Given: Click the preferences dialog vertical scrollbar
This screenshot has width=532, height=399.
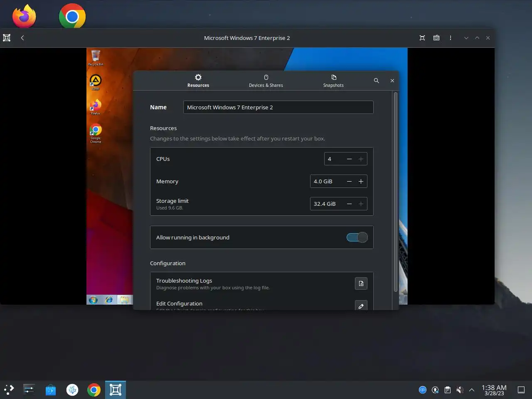Looking at the screenshot, I should (x=395, y=192).
